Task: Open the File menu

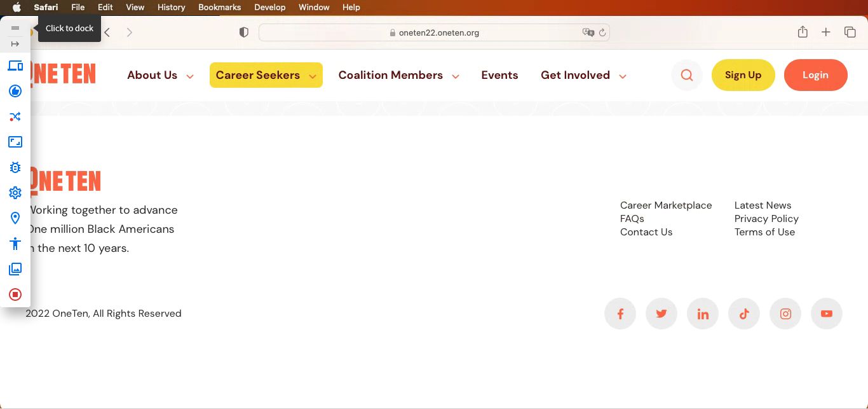Action: tap(78, 8)
